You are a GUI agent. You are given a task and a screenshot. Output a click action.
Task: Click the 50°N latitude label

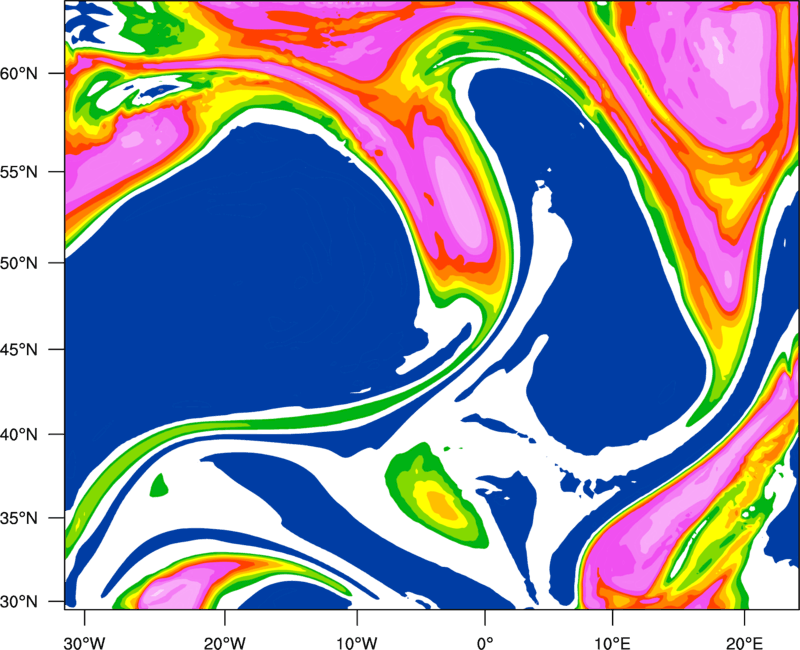point(19,263)
